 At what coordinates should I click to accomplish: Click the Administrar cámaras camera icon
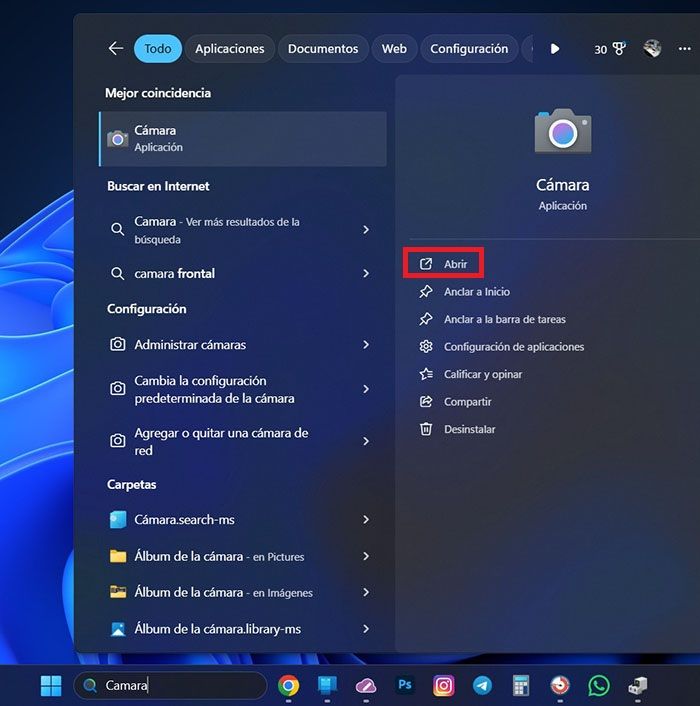click(x=117, y=344)
